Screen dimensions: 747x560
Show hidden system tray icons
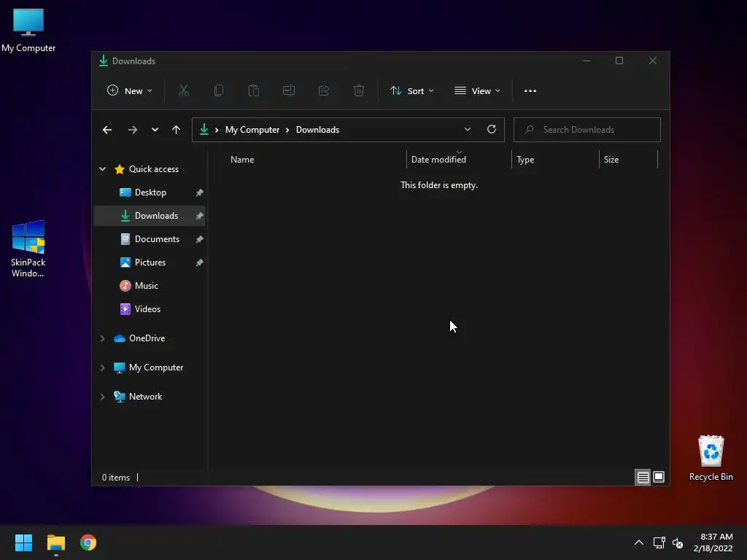click(639, 542)
